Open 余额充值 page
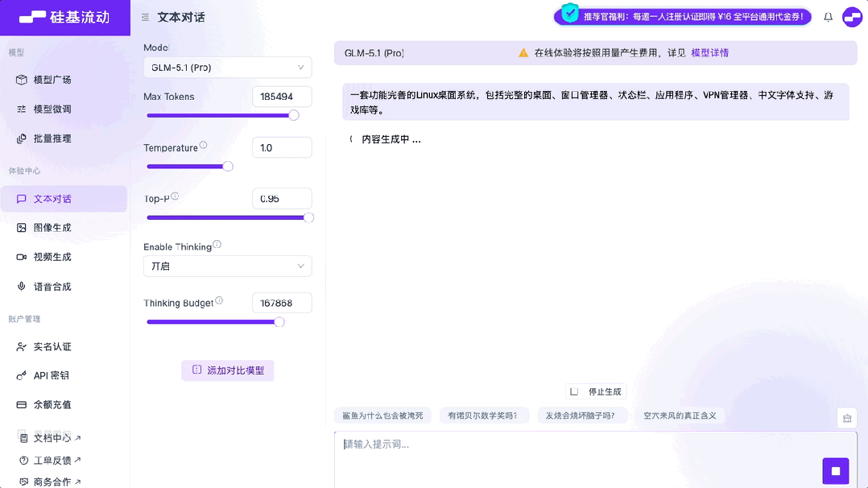 (64, 405)
